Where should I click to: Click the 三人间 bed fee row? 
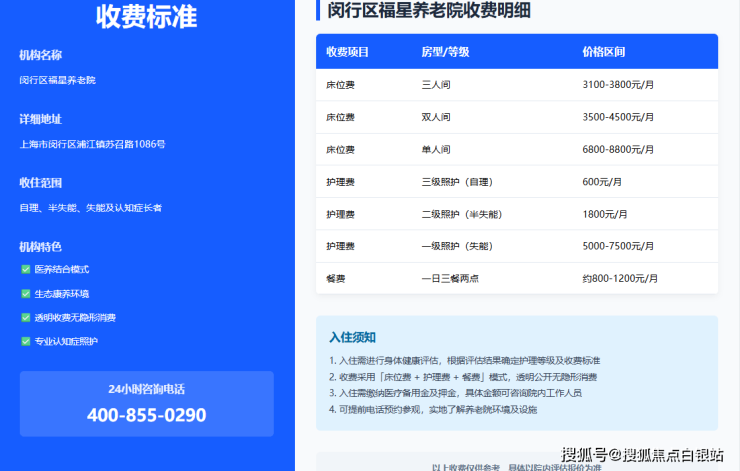tap(517, 85)
